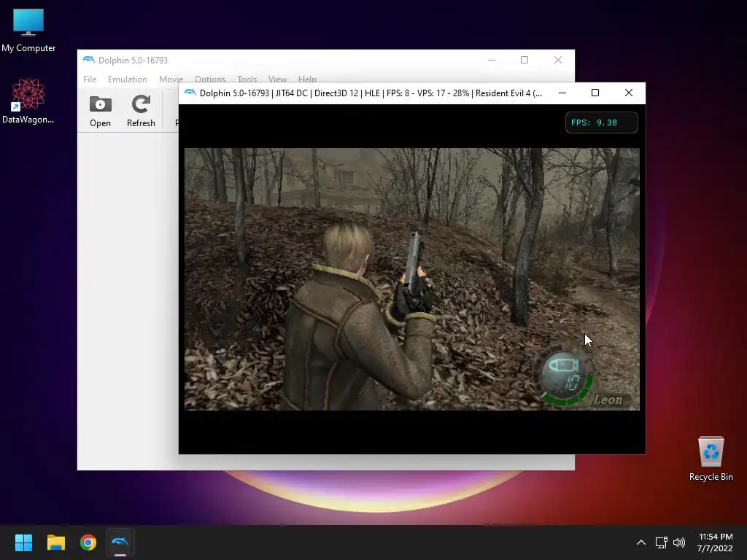747x560 pixels.
Task: Click the Dolphin logo in game window title bar
Action: pos(190,93)
